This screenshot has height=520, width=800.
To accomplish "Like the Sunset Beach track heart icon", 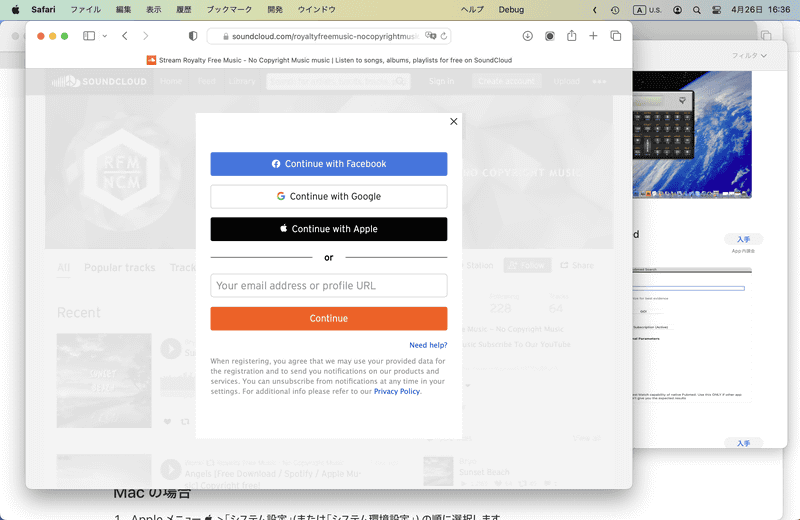I will click(167, 422).
